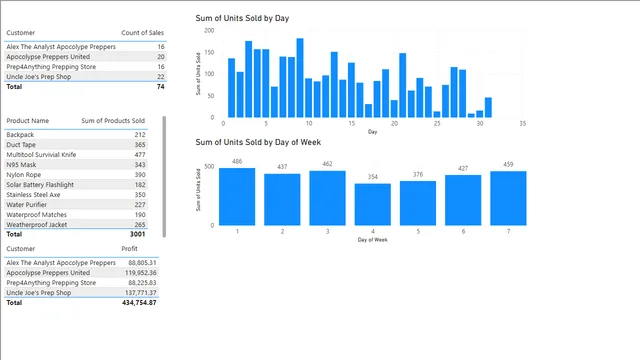Select 'Uncle Joe's Prep Shop' row with count 22
This screenshot has height=360, width=640.
(85, 77)
